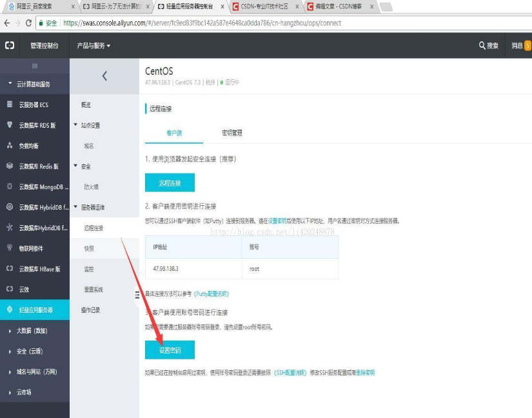This screenshot has height=418, width=532.
Task: Click the back chevron in secondary panel
Action: 104,76
